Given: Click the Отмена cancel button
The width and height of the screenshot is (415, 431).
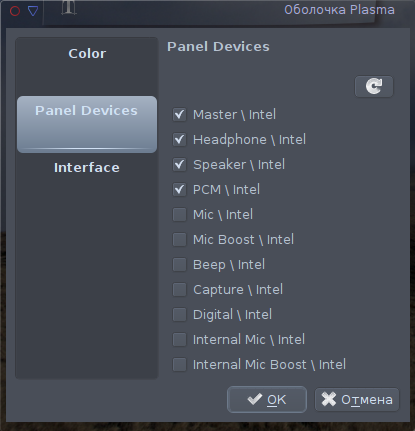Looking at the screenshot, I should click(357, 399).
